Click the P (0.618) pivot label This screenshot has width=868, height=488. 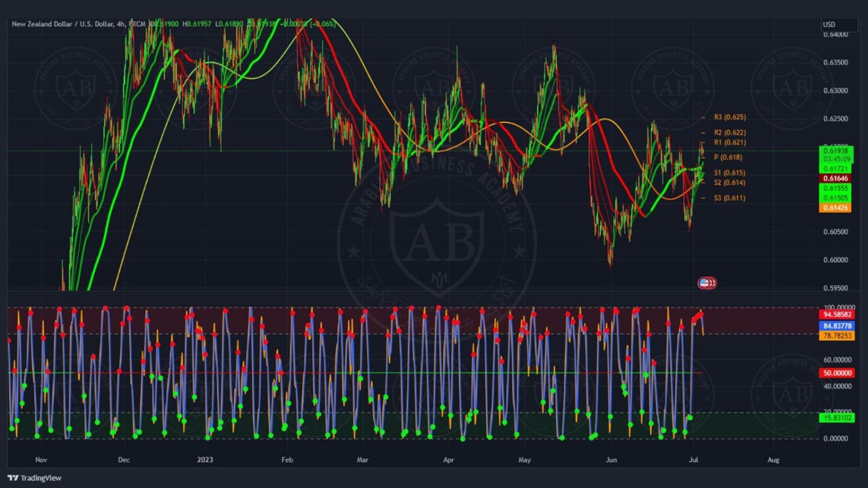[x=728, y=157]
